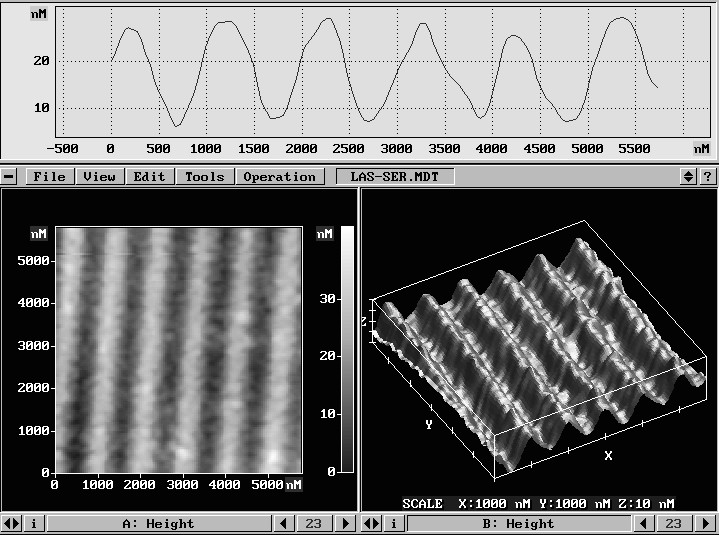Click the left-right arrows icon of panel B

tap(370, 523)
